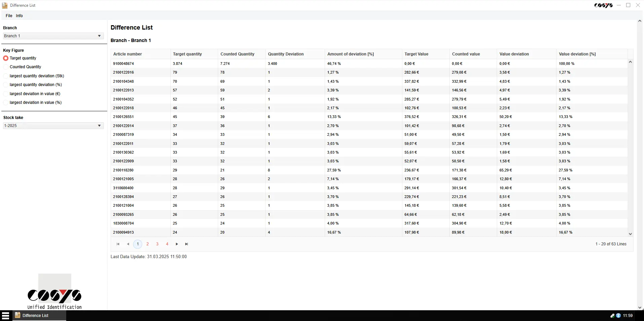The height and width of the screenshot is (321, 644).
Task: Click article 1830008704 cell
Action: click(140, 223)
